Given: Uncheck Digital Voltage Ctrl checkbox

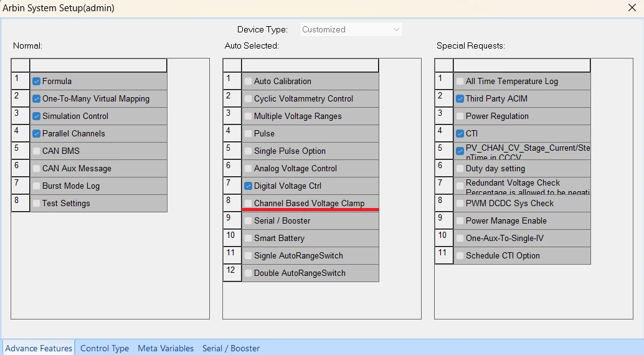Looking at the screenshot, I should pyautogui.click(x=248, y=186).
